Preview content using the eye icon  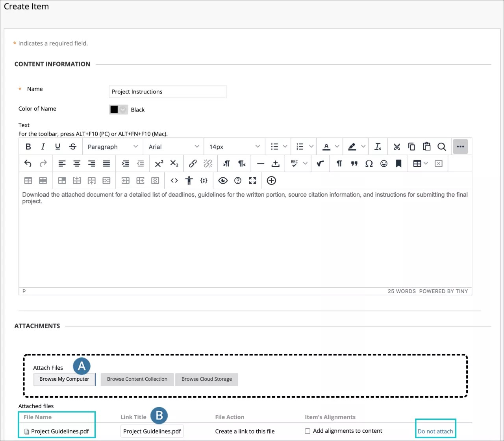tap(222, 180)
